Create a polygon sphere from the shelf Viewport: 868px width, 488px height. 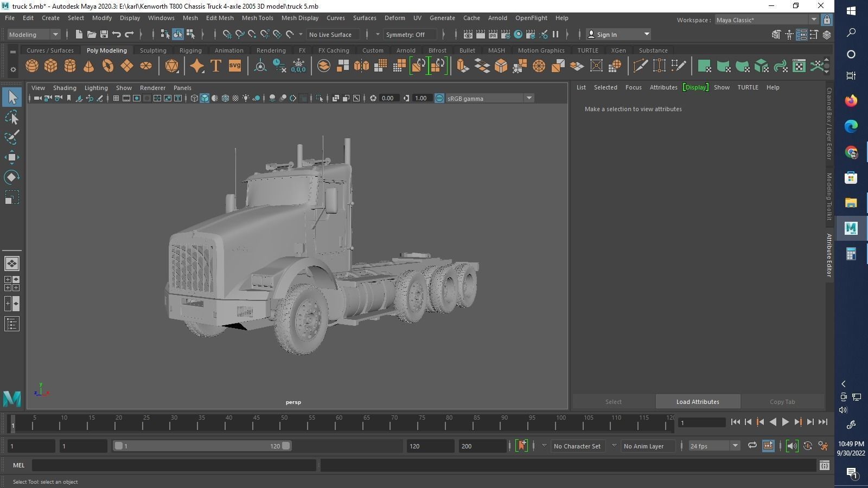point(32,66)
